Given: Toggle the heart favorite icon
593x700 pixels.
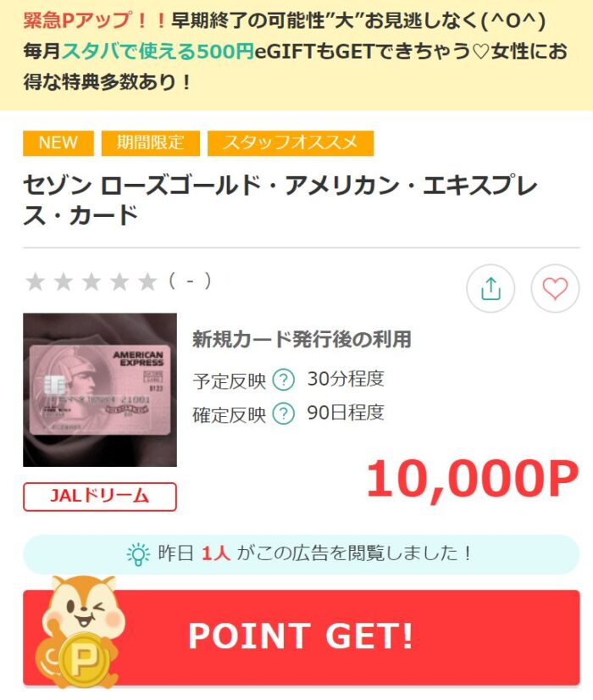Looking at the screenshot, I should tap(555, 288).
